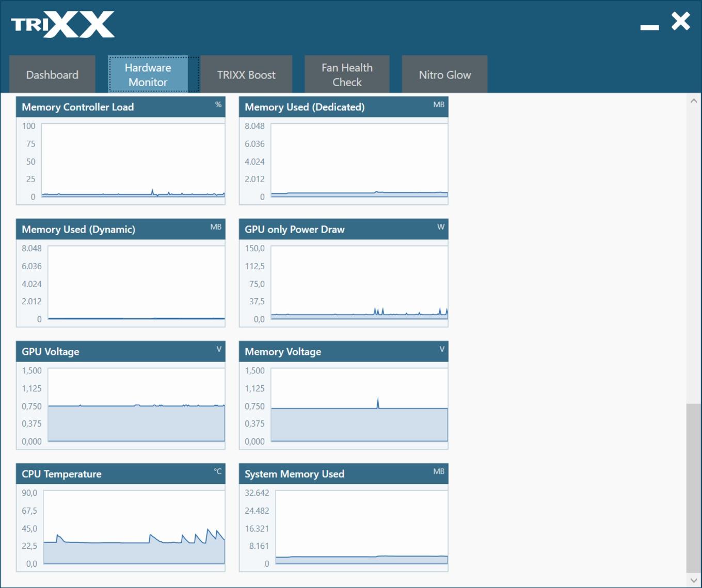The width and height of the screenshot is (702, 588).
Task: Click the Memory Used (Dedicated) graph
Action: pyautogui.click(x=359, y=160)
